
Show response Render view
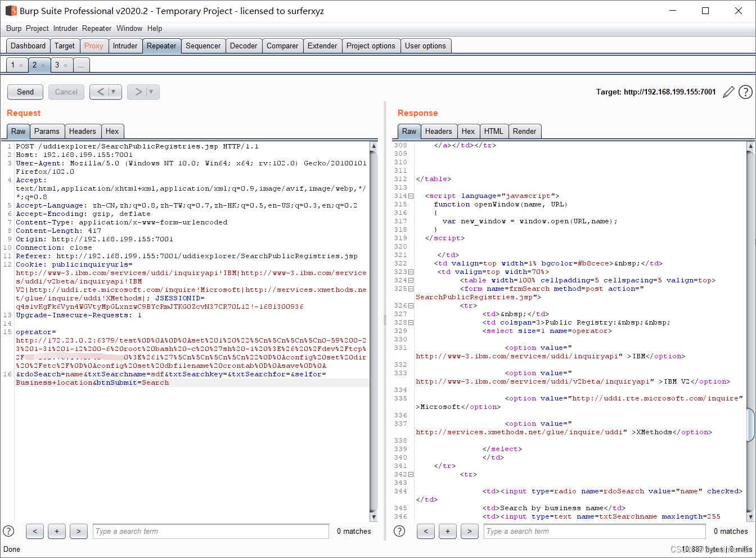tap(525, 131)
